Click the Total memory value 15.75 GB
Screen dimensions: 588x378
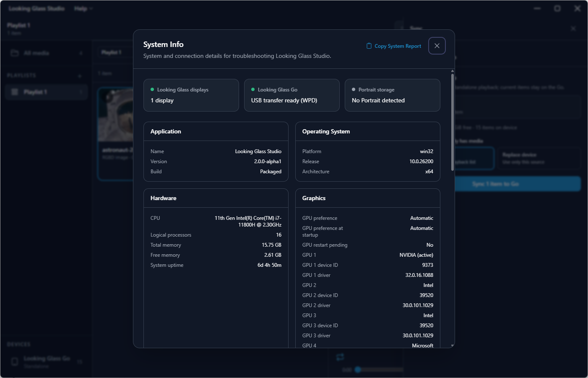pyautogui.click(x=271, y=245)
